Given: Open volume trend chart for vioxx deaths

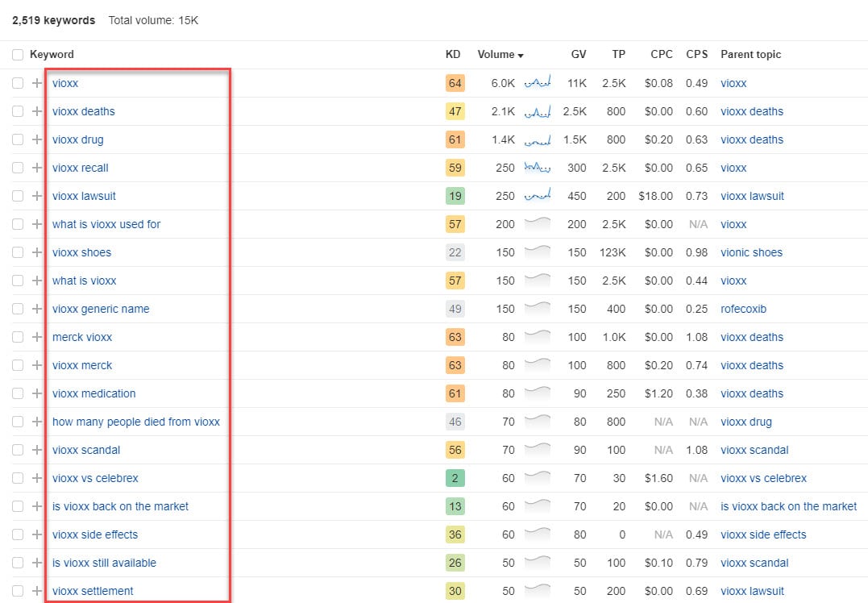Looking at the screenshot, I should tap(538, 110).
